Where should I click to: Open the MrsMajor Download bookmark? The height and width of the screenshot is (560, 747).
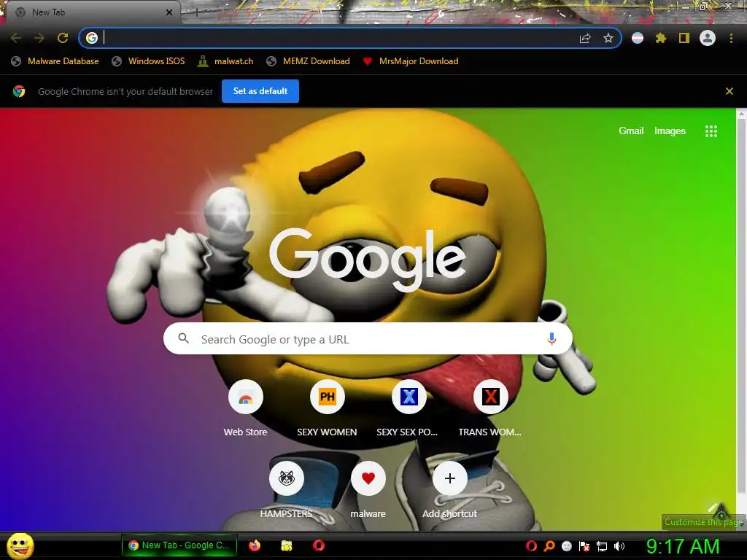pos(411,61)
